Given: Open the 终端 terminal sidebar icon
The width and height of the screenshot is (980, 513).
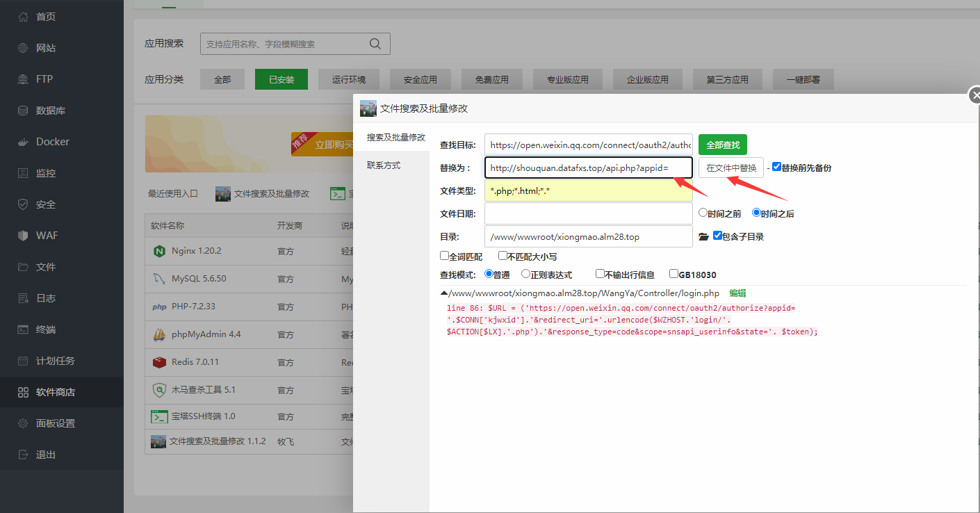Looking at the screenshot, I should coord(23,329).
